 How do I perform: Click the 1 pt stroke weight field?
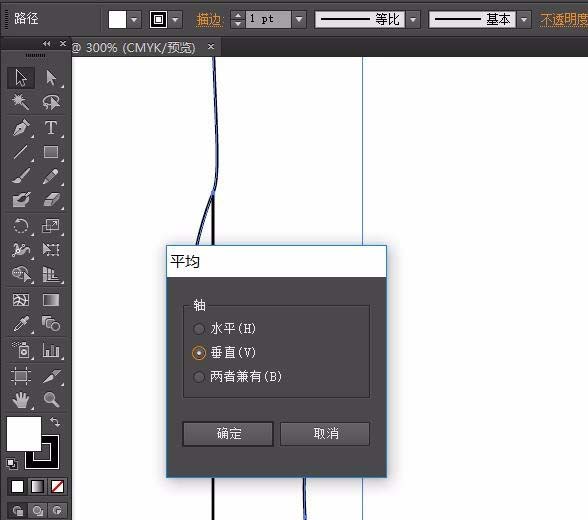click(268, 19)
